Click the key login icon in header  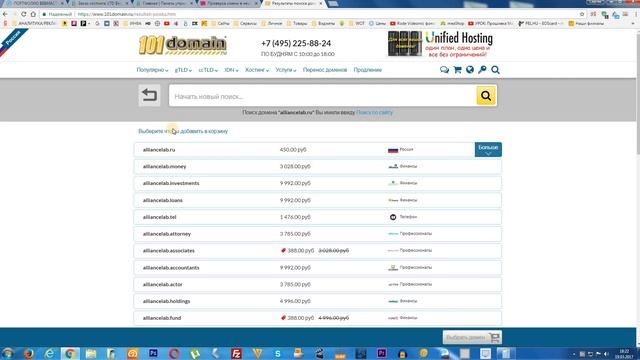point(482,70)
